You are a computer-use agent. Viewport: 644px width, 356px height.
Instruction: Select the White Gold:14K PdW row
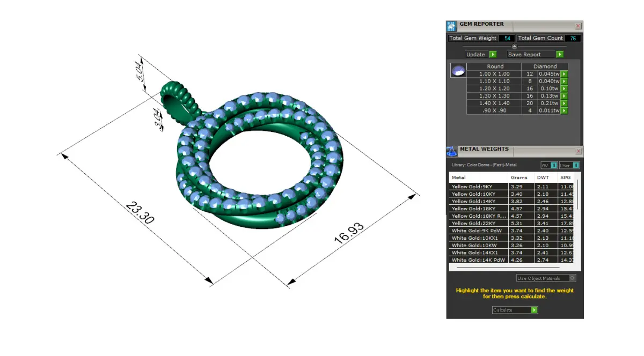click(x=511, y=260)
